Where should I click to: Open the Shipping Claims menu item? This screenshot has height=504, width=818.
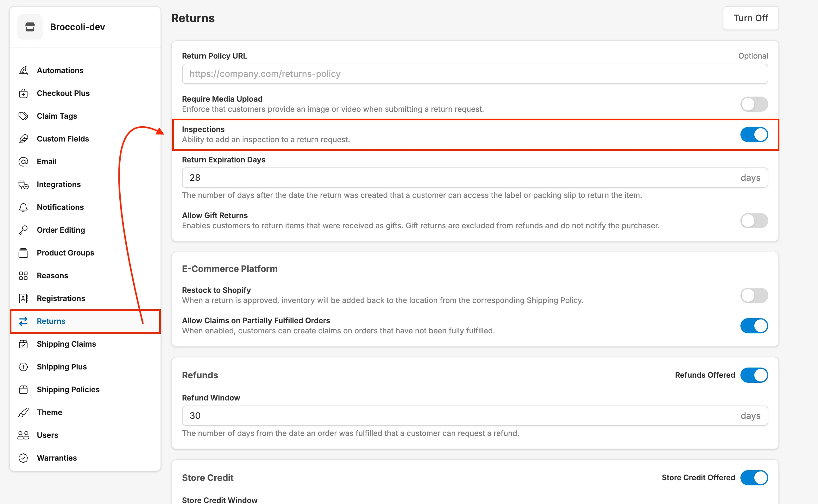pyautogui.click(x=66, y=344)
